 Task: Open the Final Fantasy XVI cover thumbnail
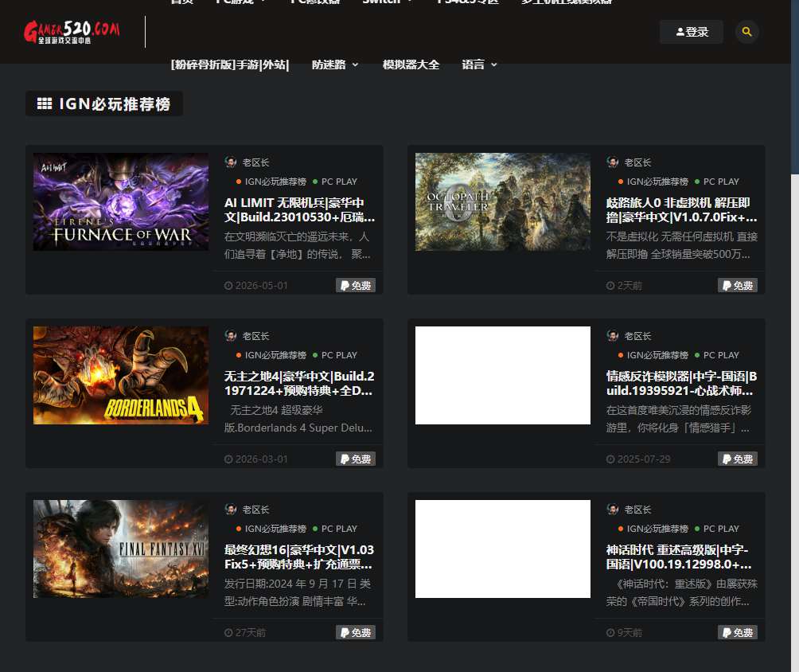[x=121, y=549]
